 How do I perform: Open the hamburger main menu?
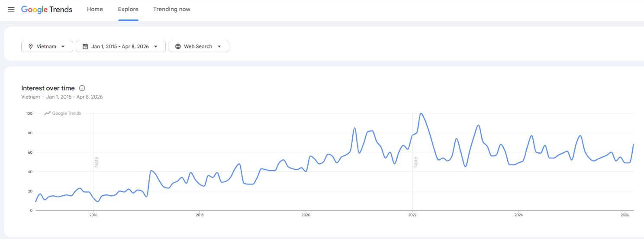[11, 10]
